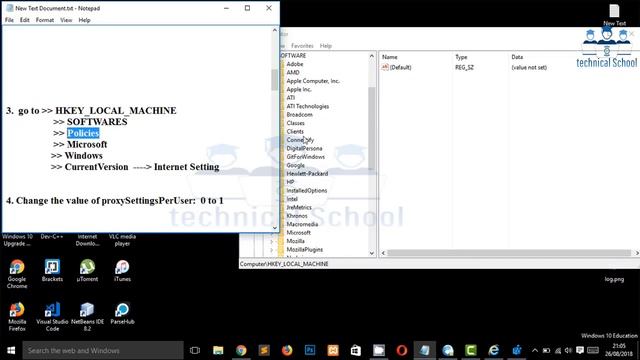Select the DigitalPersona registry key

[x=304, y=148]
